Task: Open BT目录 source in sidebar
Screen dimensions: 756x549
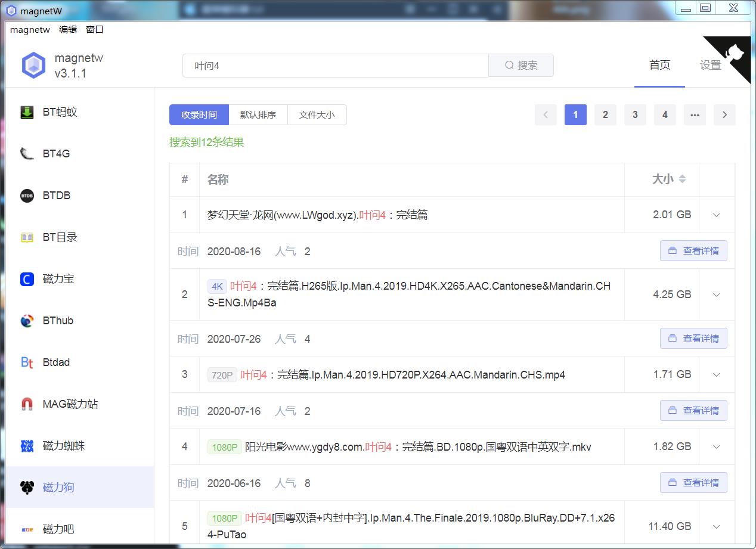Action: 79,237
